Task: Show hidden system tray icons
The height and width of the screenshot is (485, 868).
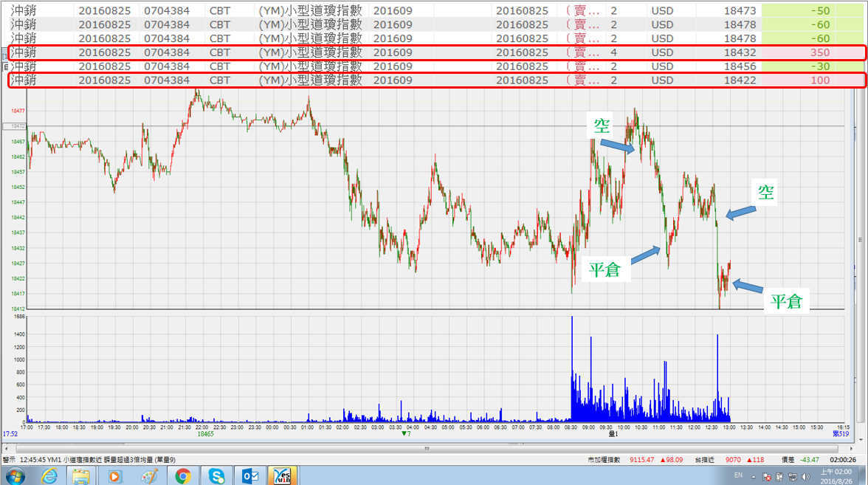Action: [752, 477]
